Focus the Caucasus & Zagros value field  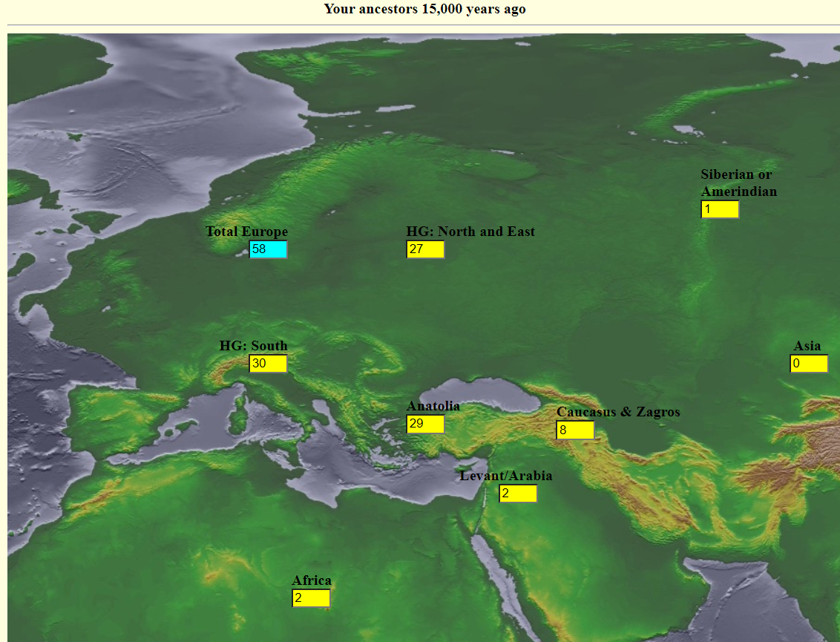[575, 430]
